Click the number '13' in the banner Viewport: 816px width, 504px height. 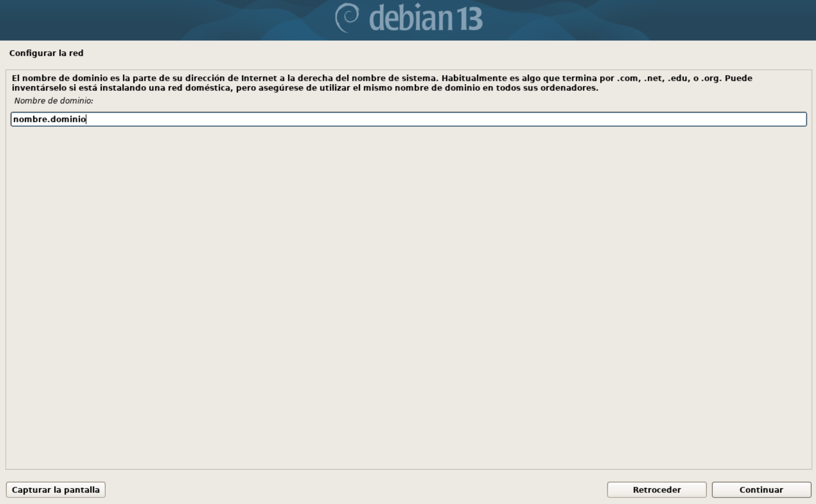469,18
